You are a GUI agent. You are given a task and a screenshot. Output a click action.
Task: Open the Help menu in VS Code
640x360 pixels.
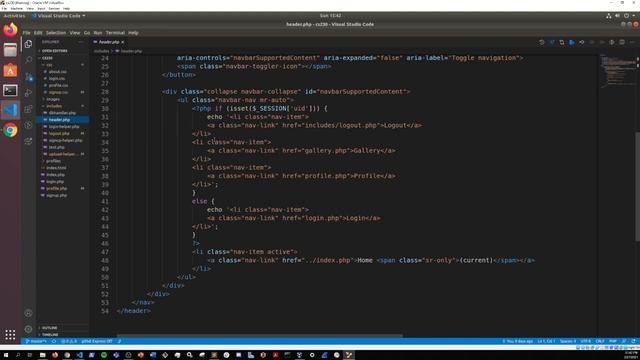point(133,33)
